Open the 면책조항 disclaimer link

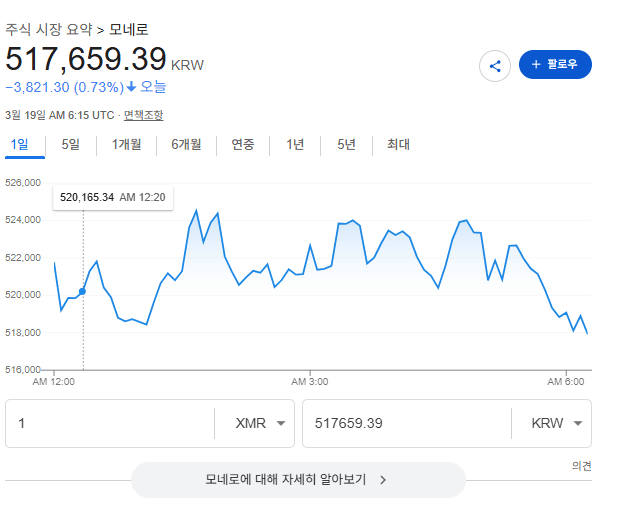(x=143, y=115)
